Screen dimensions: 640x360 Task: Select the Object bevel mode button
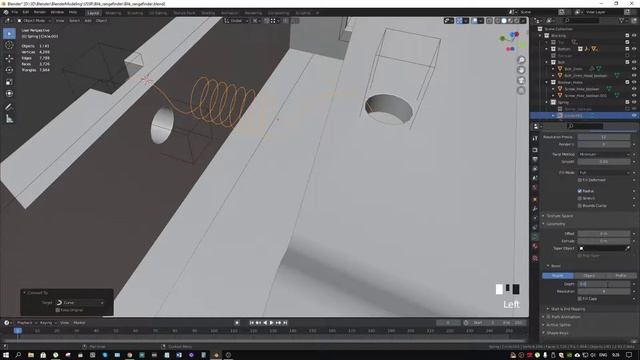589,276
